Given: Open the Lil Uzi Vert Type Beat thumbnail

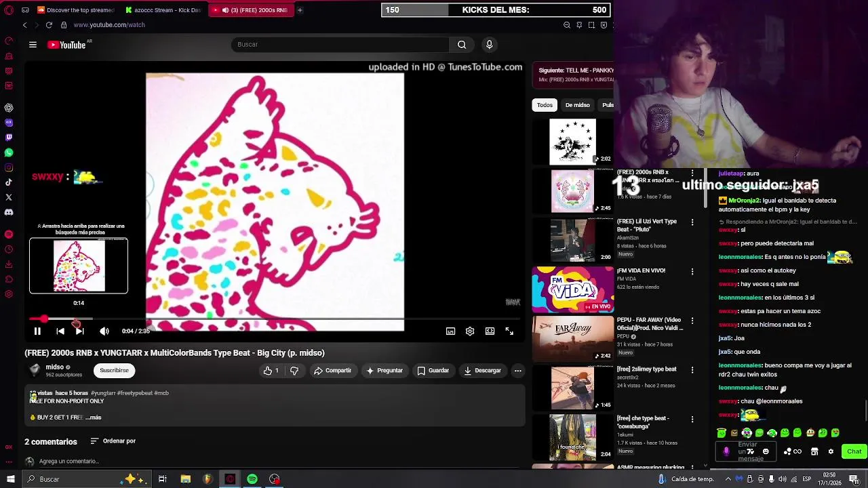Looking at the screenshot, I should pyautogui.click(x=573, y=240).
